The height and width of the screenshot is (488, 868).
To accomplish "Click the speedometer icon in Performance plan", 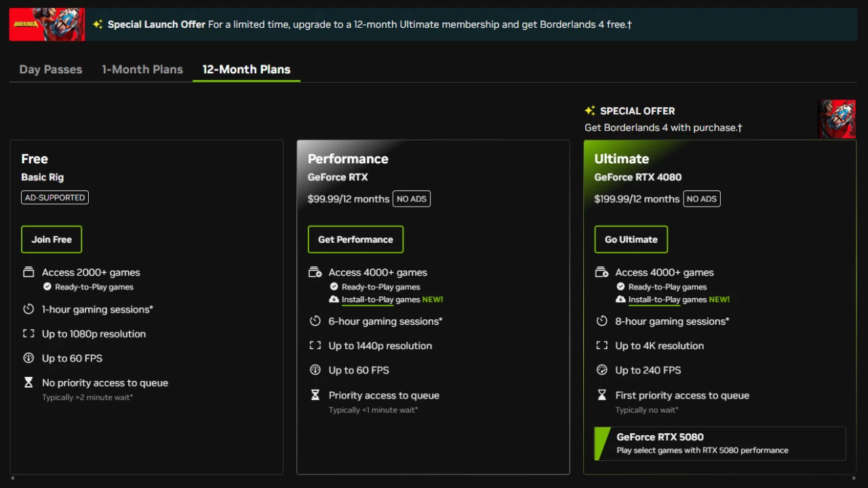I will (x=315, y=370).
